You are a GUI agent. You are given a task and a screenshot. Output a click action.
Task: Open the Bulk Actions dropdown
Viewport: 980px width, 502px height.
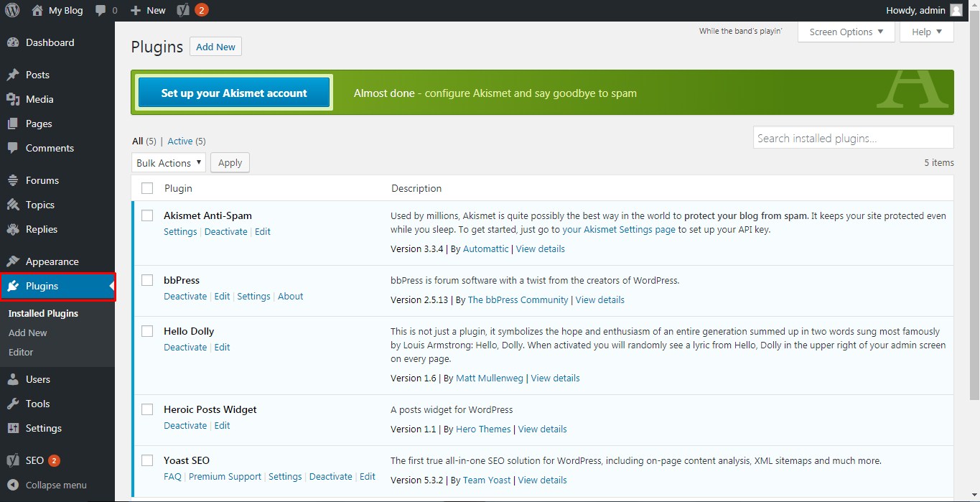click(169, 162)
